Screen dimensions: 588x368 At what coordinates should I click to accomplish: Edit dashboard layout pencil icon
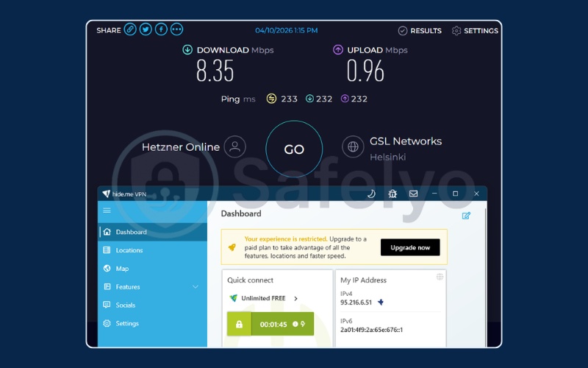(x=466, y=216)
